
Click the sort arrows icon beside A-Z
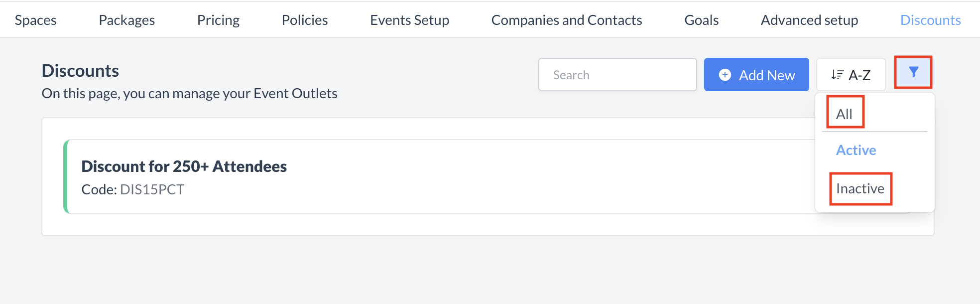(837, 75)
